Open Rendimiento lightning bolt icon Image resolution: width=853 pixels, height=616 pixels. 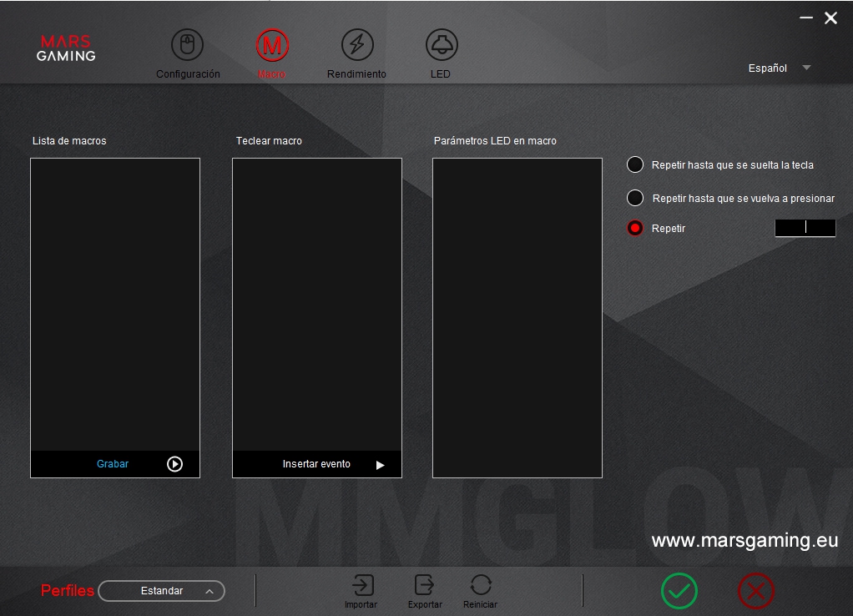(x=357, y=44)
